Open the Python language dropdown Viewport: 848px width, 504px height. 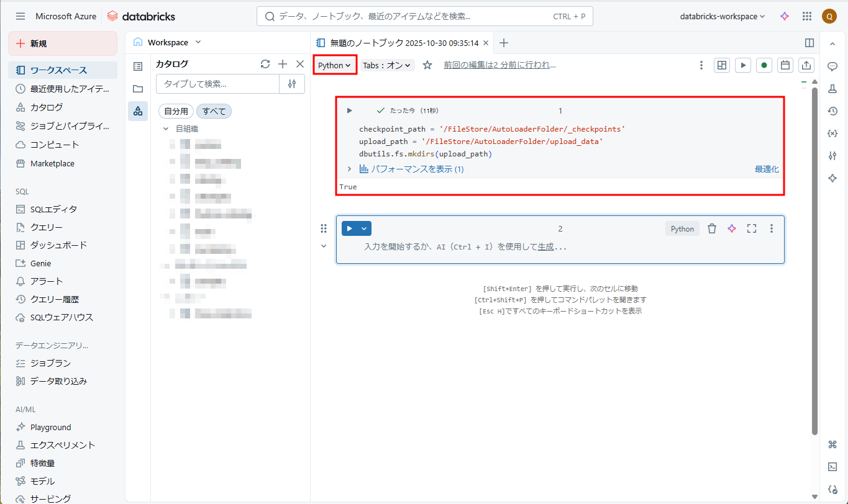pyautogui.click(x=334, y=65)
